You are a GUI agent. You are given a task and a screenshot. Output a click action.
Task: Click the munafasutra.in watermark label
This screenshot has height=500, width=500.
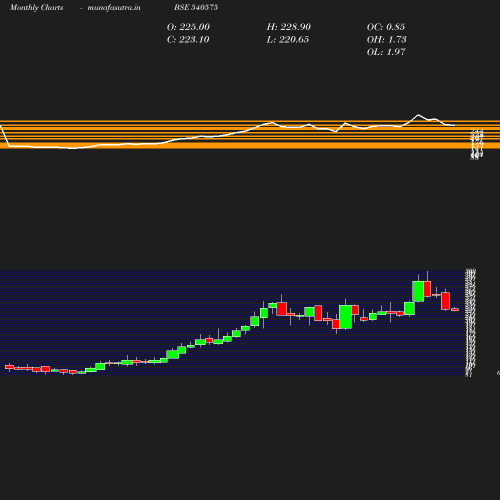(x=114, y=7)
